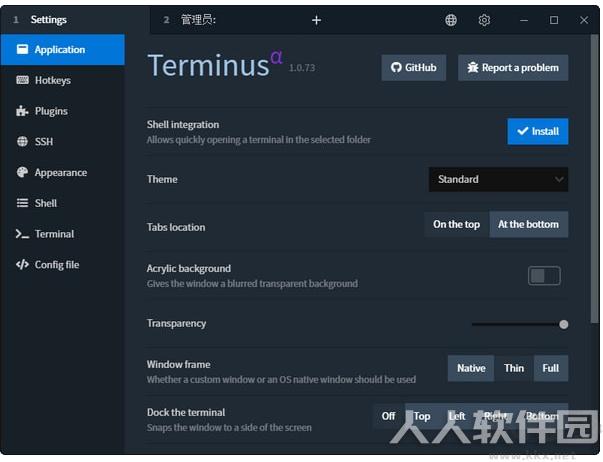Click the version number 1.0.73
The height and width of the screenshot is (462, 603).
302,68
